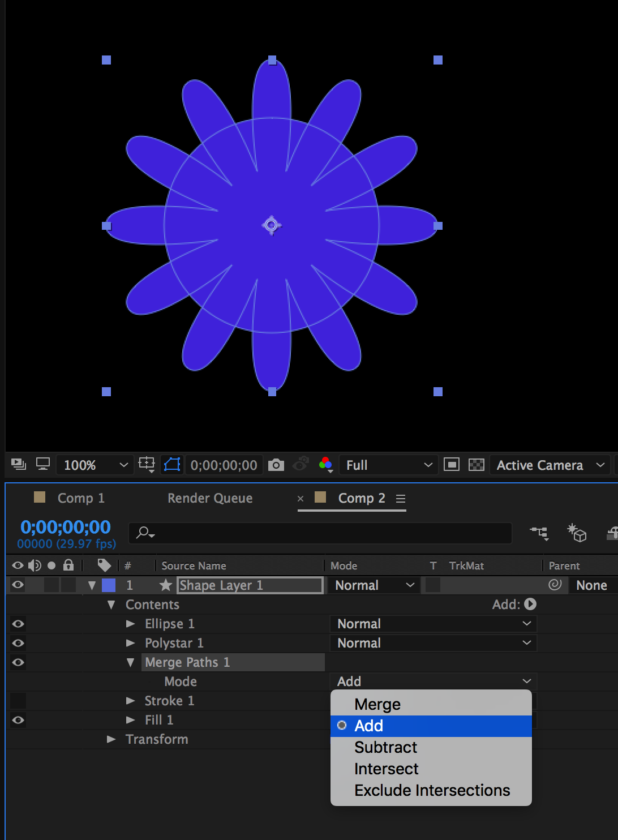Toggle solo switch for Shape Layer 1
Image resolution: width=618 pixels, height=840 pixels.
(51, 585)
